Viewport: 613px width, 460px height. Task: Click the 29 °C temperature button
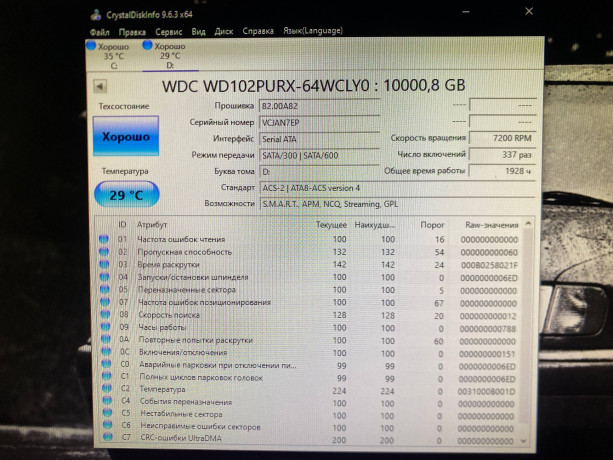tap(127, 194)
